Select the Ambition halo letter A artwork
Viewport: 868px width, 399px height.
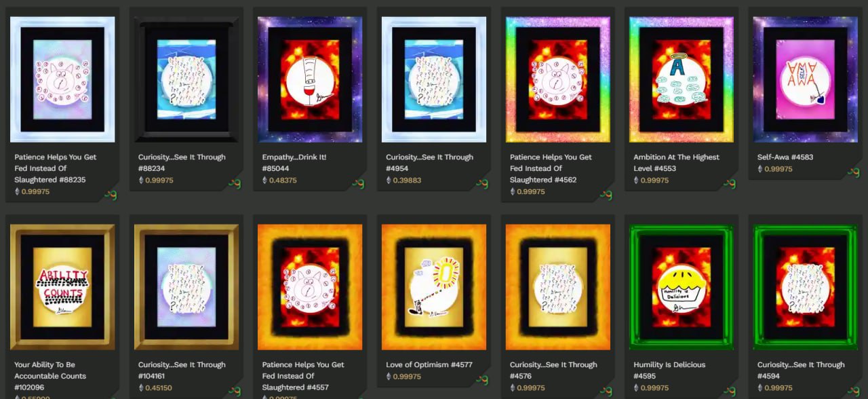(x=682, y=79)
